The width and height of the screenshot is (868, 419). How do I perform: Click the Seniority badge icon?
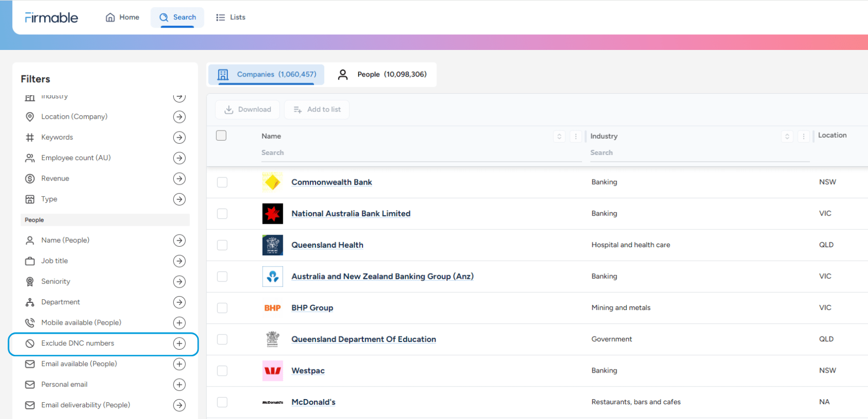click(30, 281)
